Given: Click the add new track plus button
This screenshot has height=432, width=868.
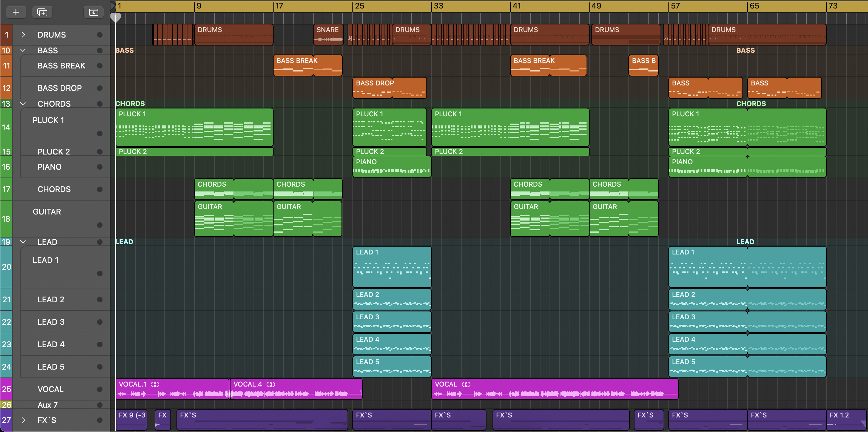Looking at the screenshot, I should pos(15,12).
